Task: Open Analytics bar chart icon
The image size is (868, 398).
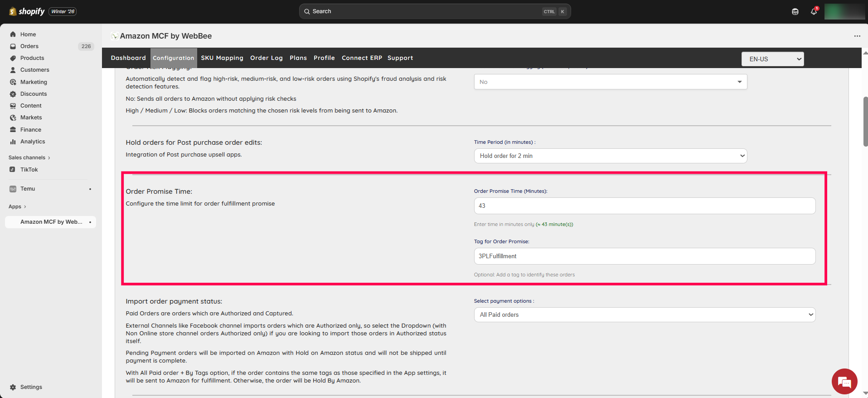Action: [x=13, y=142]
